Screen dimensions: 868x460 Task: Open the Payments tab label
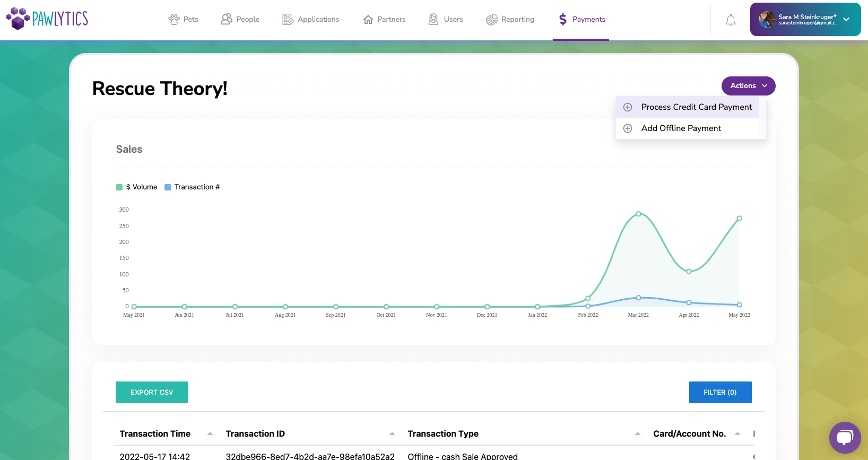coord(589,20)
